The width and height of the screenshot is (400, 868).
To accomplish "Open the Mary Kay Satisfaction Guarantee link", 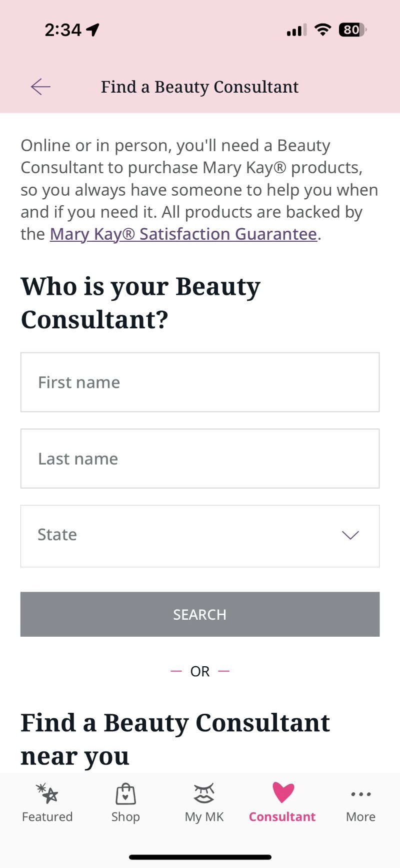I will tap(183, 234).
